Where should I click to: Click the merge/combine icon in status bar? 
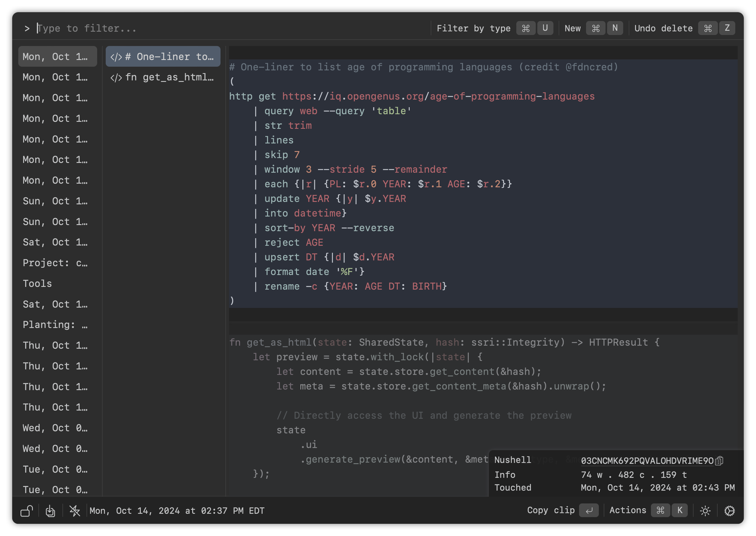[51, 510]
